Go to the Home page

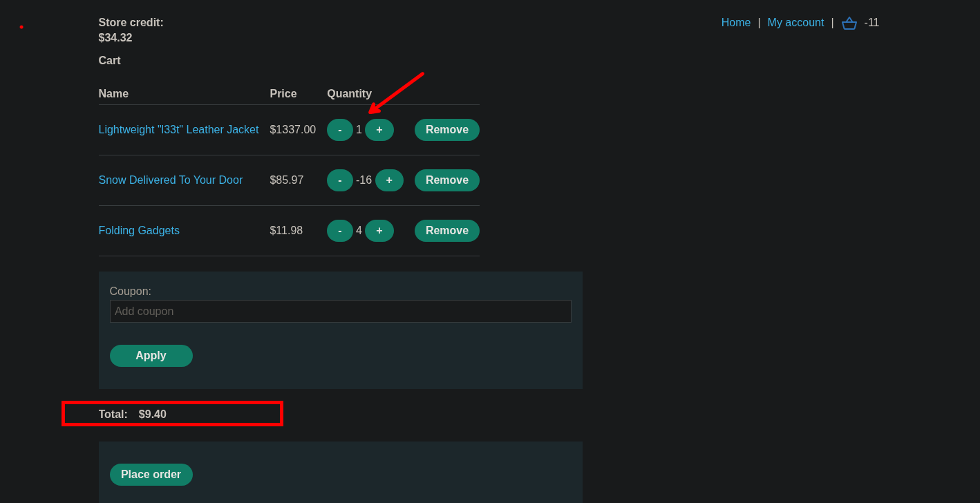click(735, 23)
